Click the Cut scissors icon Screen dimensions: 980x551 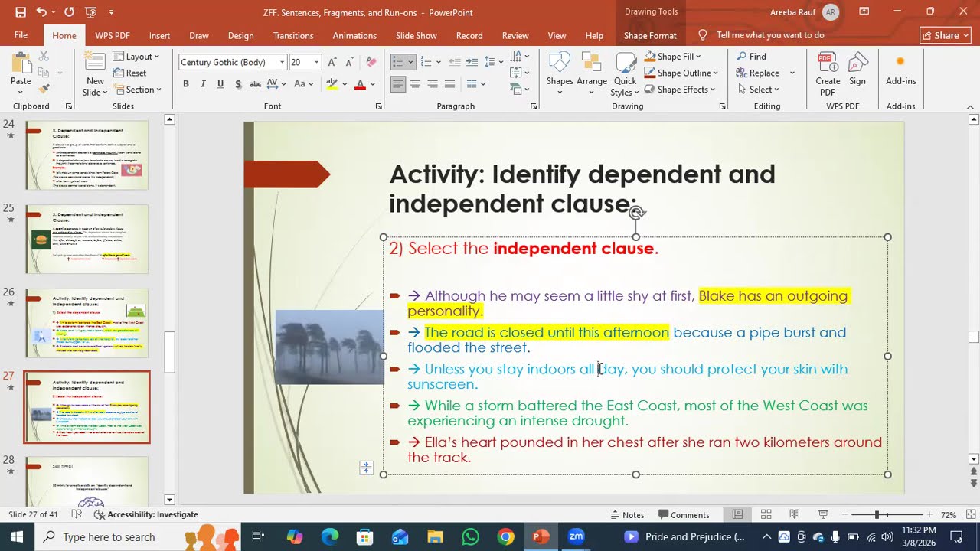pos(44,57)
